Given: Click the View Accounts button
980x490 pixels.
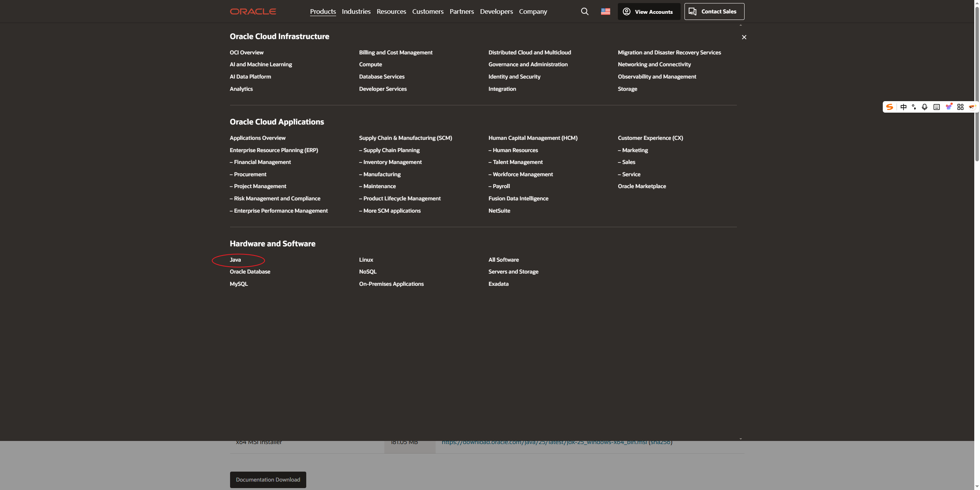Looking at the screenshot, I should point(649,11).
